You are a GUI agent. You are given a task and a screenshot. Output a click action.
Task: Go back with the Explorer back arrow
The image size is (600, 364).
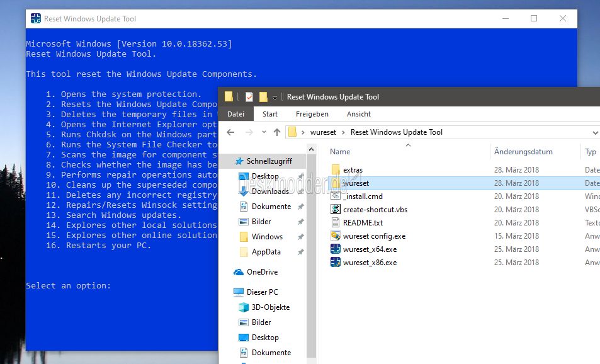[230, 132]
